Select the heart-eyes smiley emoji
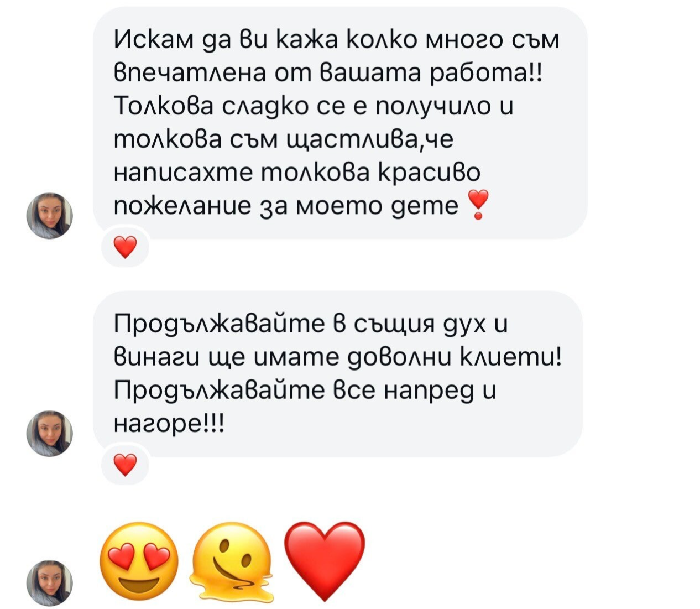The width and height of the screenshot is (700, 609). pos(139,561)
